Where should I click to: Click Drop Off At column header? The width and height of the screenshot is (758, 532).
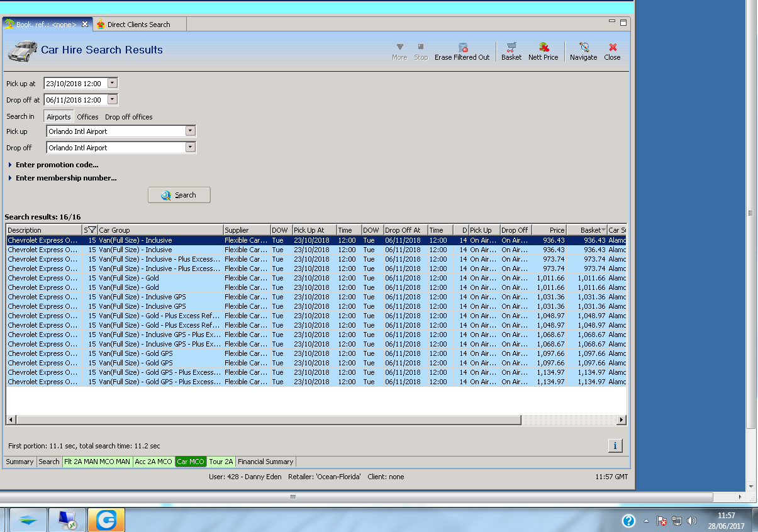pyautogui.click(x=405, y=230)
